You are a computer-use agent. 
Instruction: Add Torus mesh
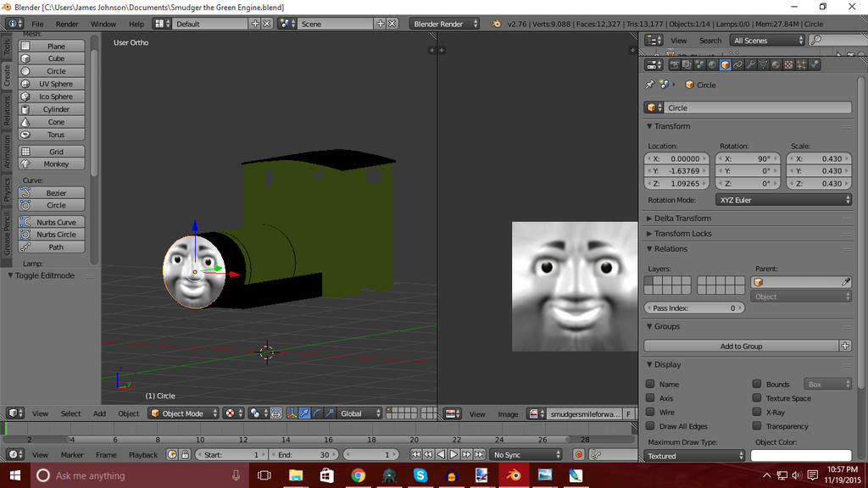[x=52, y=135]
